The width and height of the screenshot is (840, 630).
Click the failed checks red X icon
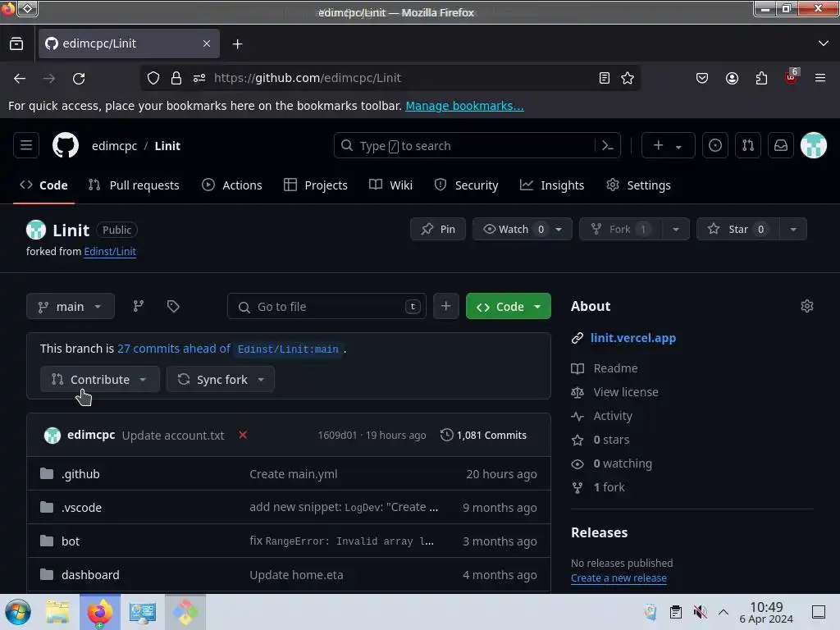pos(243,435)
